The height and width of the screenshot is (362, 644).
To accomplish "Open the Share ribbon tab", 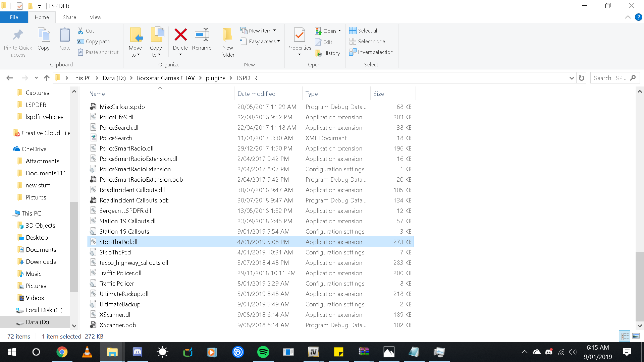I will click(69, 17).
